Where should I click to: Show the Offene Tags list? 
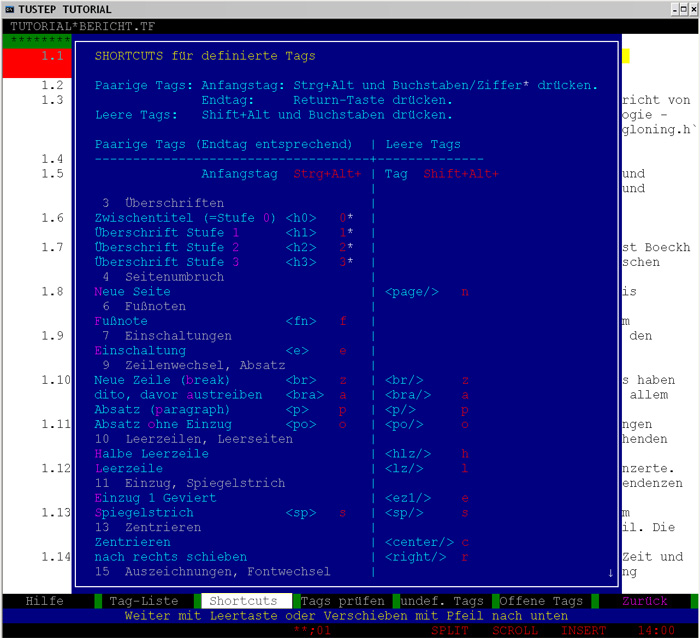coord(541,601)
